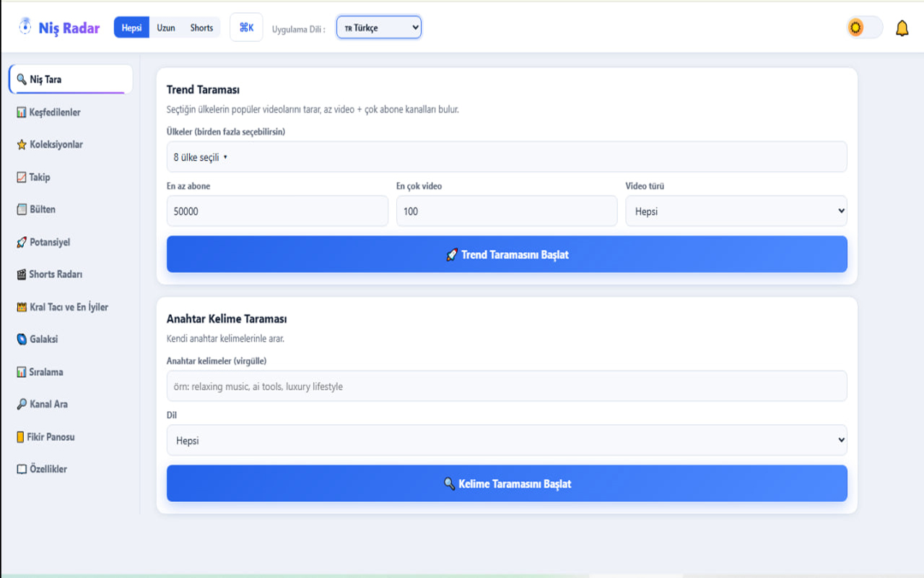
Task: Click the Ülkeler (birden fazla seçebilirsin) label
Action: (226, 131)
